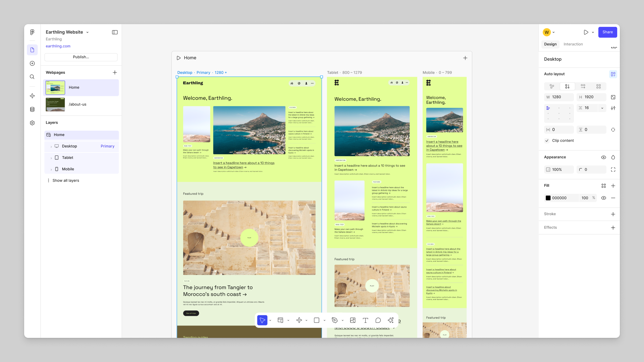The width and height of the screenshot is (644, 362).
Task: Select the /about-us page thumbnail
Action: (x=55, y=104)
